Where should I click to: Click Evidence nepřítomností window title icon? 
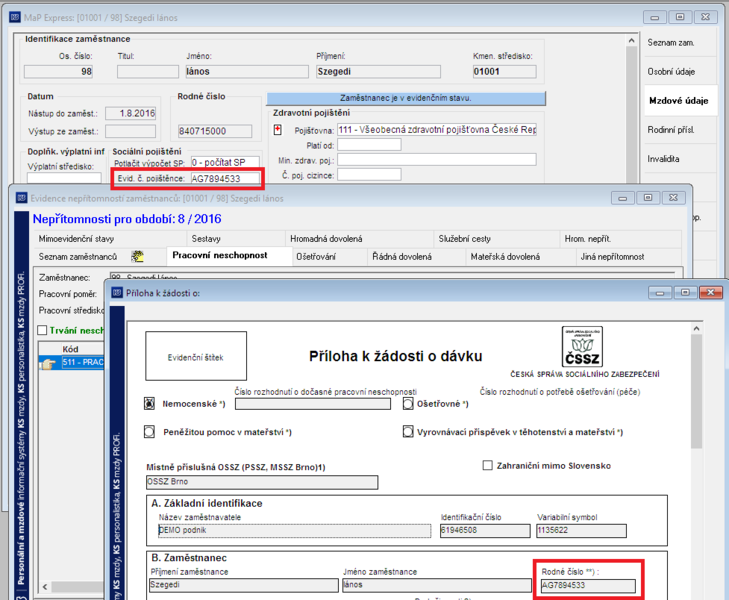point(21,198)
